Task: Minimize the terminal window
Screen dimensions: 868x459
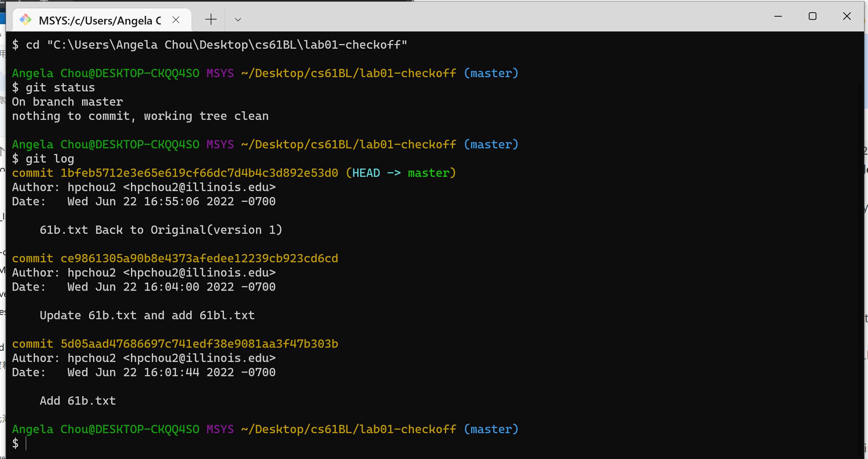Action: click(x=778, y=16)
